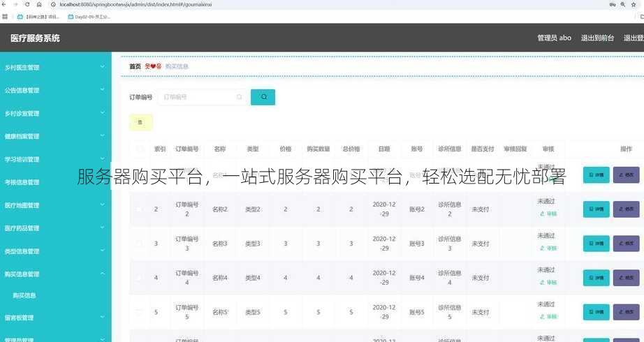This screenshot has width=644, height=342.
Task: Open the Day02 bookmark in the bookmarks bar
Action: coord(89,17)
